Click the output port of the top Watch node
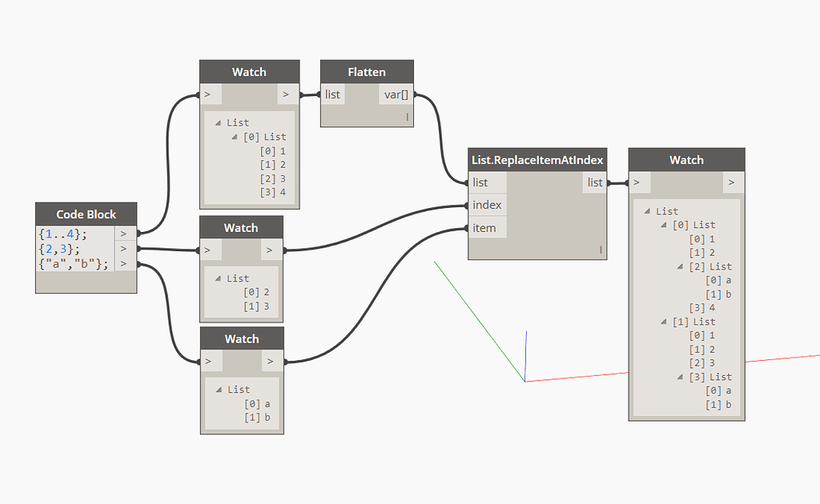This screenshot has width=820, height=504. (x=286, y=94)
